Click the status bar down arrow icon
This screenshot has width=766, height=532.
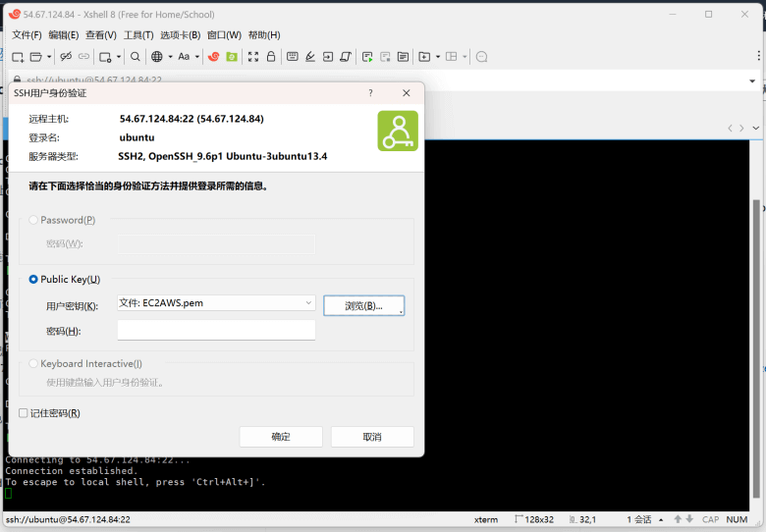(x=689, y=519)
